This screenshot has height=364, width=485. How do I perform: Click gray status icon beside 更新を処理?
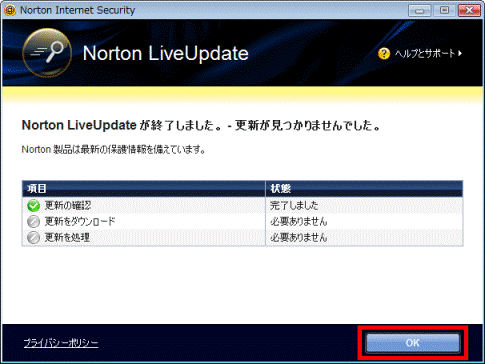point(33,238)
